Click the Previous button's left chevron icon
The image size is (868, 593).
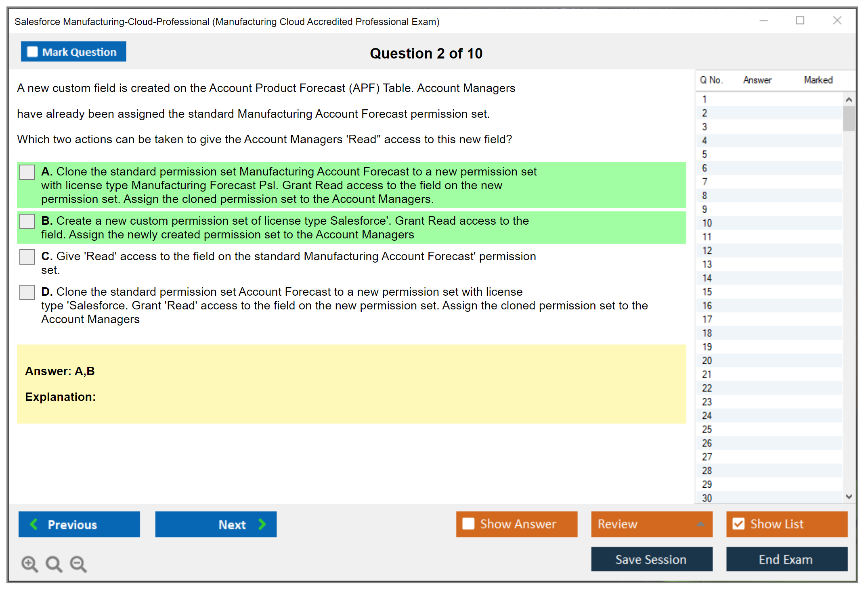(x=34, y=524)
